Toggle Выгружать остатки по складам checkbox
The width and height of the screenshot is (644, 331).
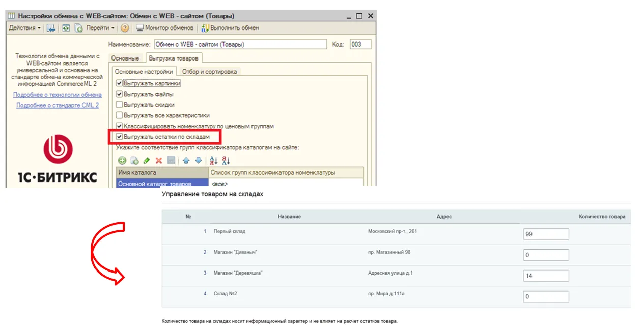tap(119, 137)
